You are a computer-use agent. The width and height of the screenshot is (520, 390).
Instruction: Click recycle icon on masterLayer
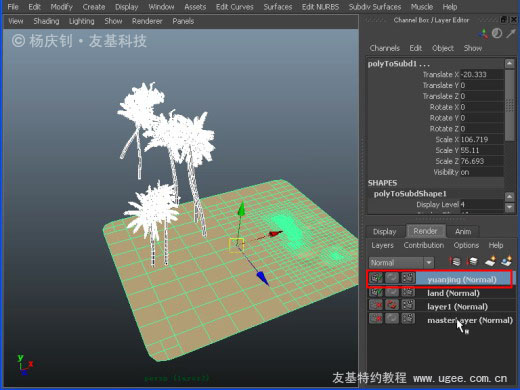[392, 318]
